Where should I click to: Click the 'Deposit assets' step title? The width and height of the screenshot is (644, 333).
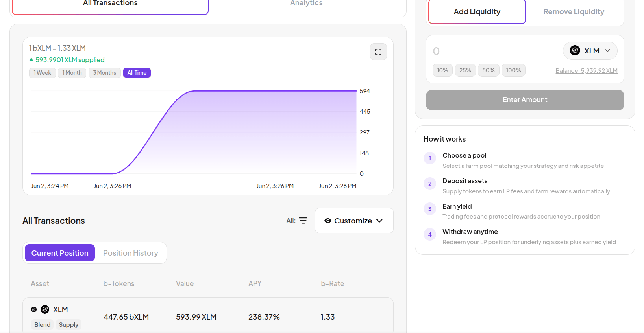tap(465, 181)
